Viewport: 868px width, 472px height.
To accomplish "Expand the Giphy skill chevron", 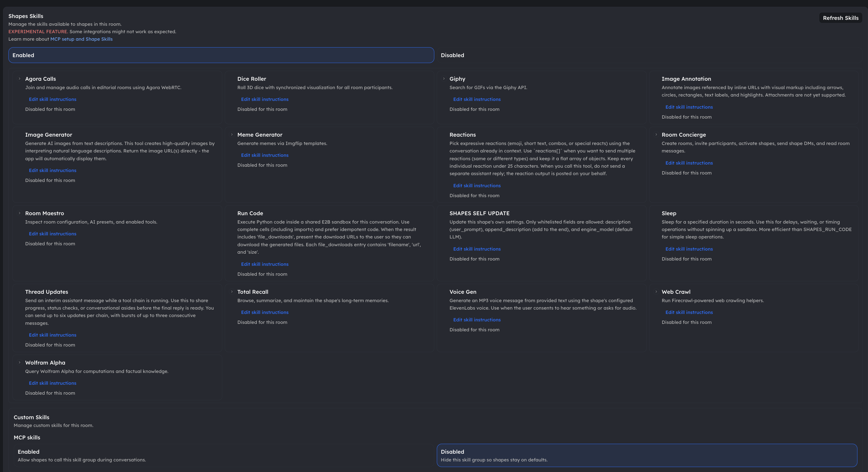I will pyautogui.click(x=444, y=79).
